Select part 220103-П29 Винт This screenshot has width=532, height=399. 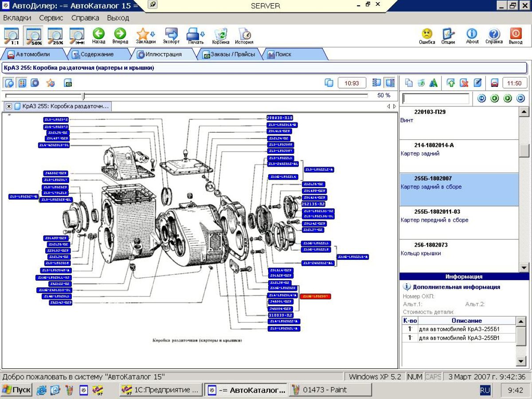(459, 123)
